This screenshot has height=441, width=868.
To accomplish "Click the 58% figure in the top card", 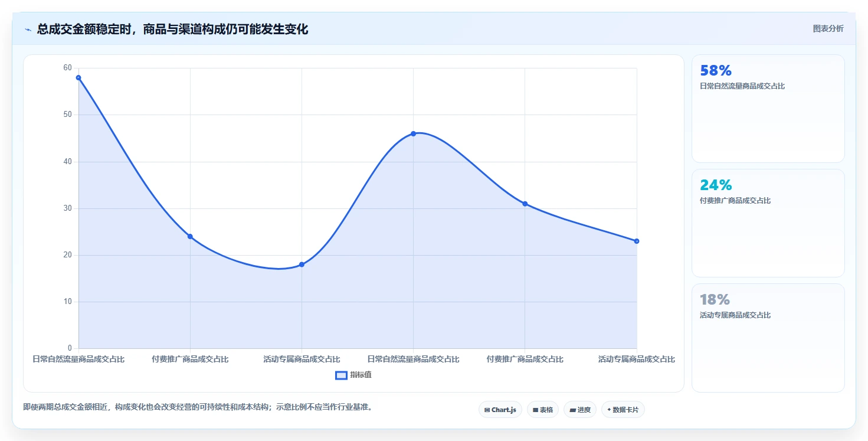I will [716, 71].
